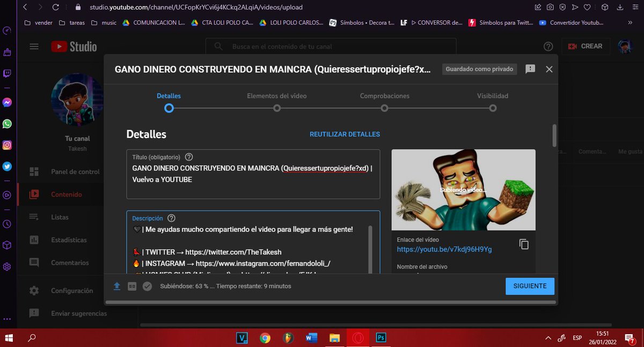Open FL Studio from the taskbar

click(288, 338)
